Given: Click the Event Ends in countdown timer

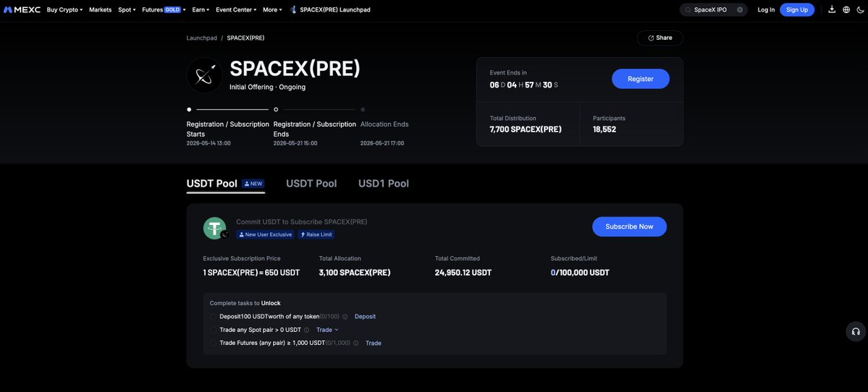Looking at the screenshot, I should point(523,85).
